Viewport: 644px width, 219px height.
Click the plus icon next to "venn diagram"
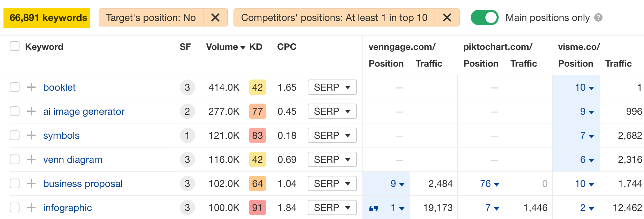pyautogui.click(x=32, y=159)
